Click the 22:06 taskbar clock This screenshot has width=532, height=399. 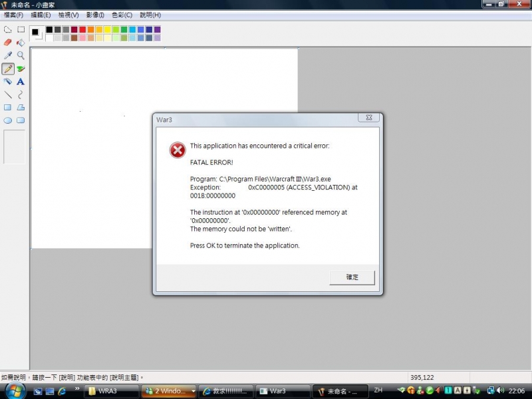(x=517, y=391)
